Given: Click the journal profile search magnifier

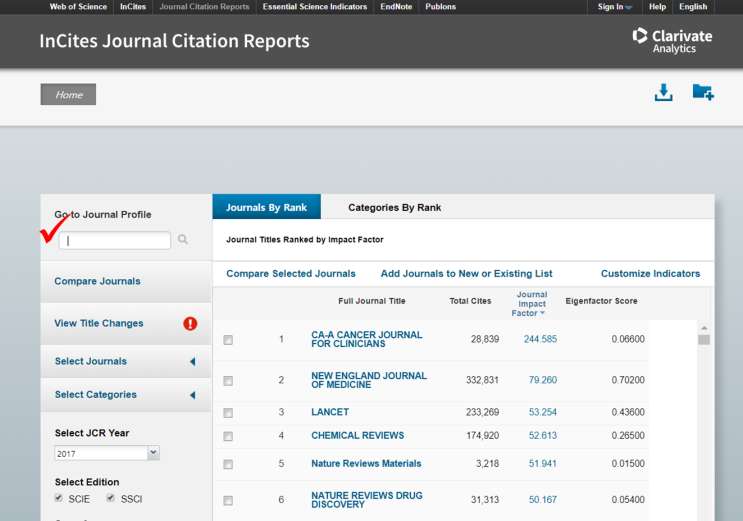Looking at the screenshot, I should [x=183, y=239].
